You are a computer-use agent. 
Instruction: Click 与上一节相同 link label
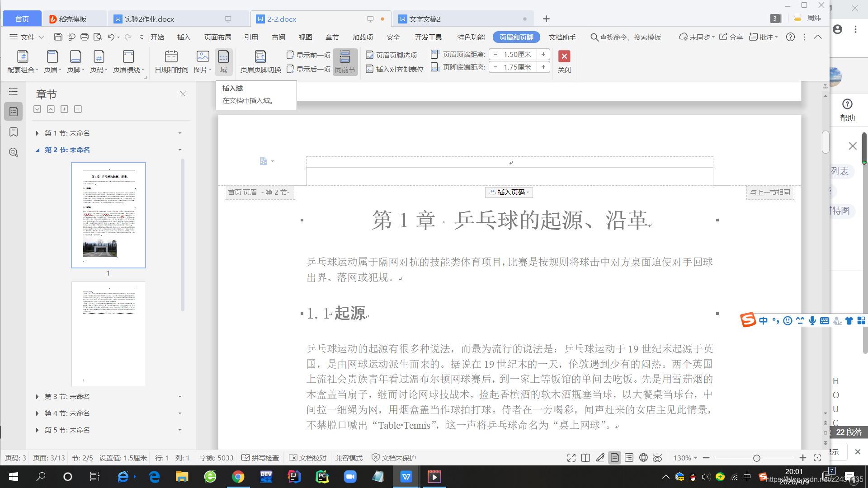click(770, 192)
